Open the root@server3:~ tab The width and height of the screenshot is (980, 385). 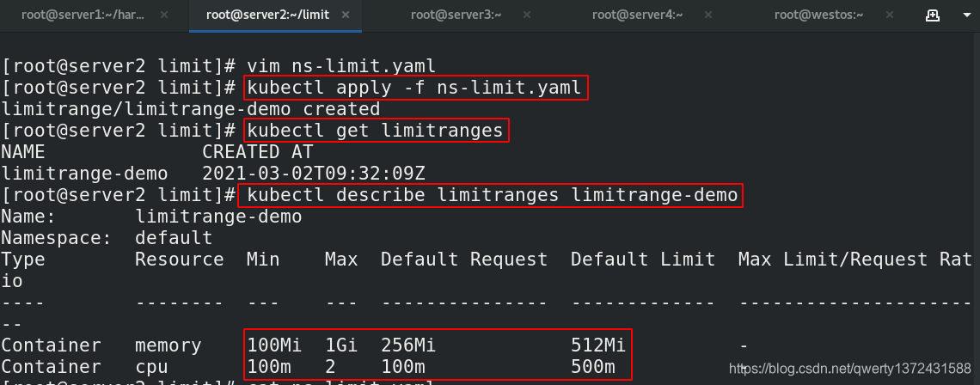[456, 15]
